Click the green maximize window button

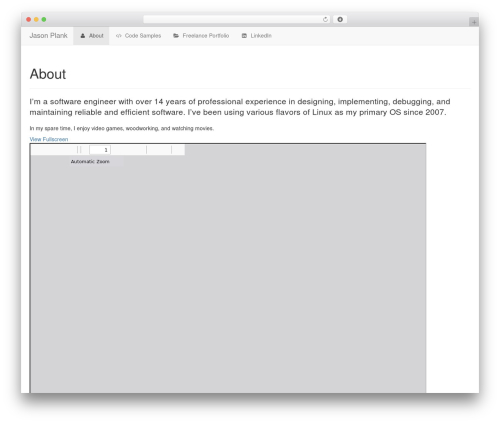(44, 19)
